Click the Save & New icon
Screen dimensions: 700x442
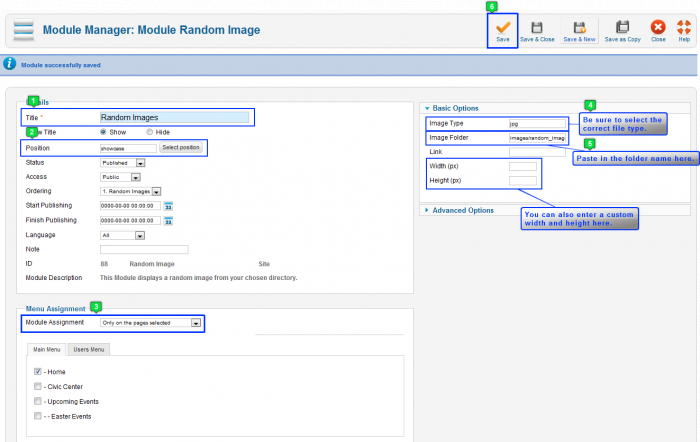pos(578,28)
